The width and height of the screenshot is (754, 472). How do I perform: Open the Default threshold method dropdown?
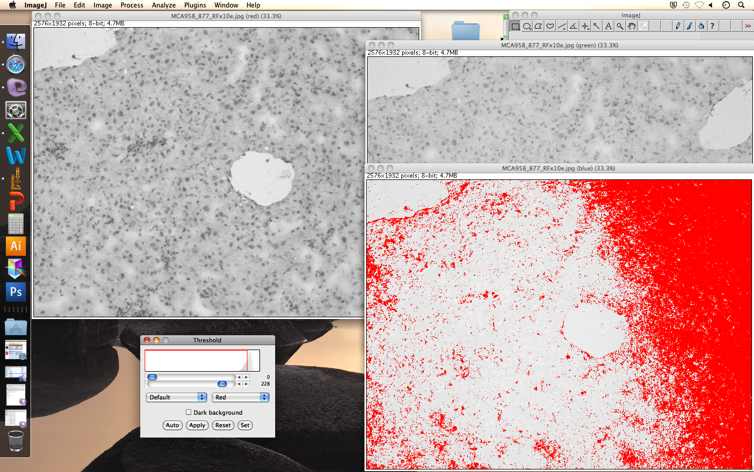point(177,397)
